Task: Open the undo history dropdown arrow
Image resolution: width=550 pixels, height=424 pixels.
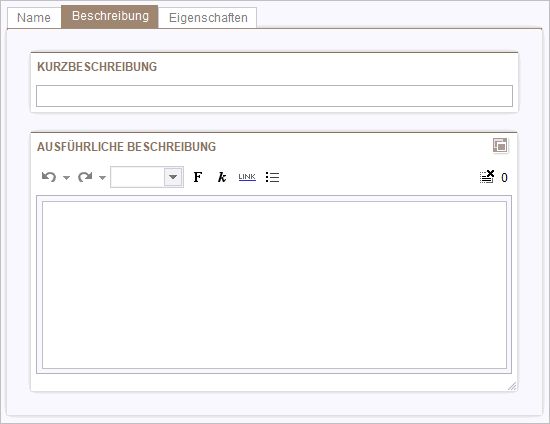Action: [x=66, y=178]
